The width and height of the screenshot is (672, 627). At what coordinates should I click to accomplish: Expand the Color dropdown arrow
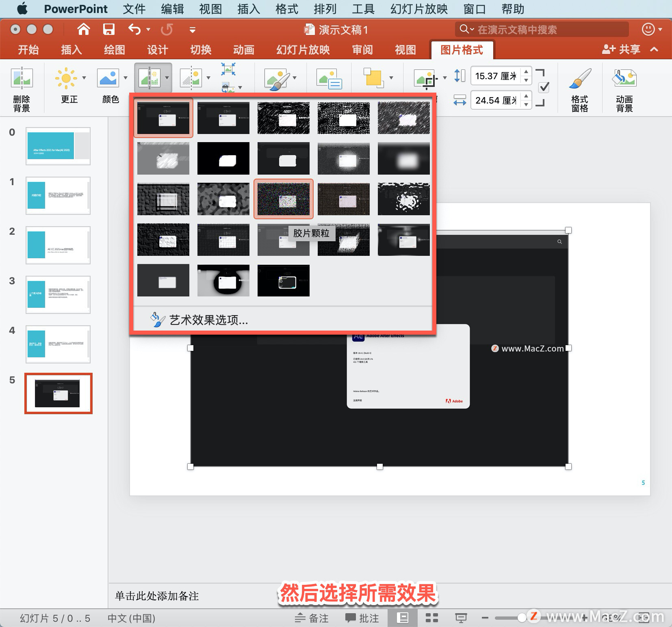coord(126,78)
